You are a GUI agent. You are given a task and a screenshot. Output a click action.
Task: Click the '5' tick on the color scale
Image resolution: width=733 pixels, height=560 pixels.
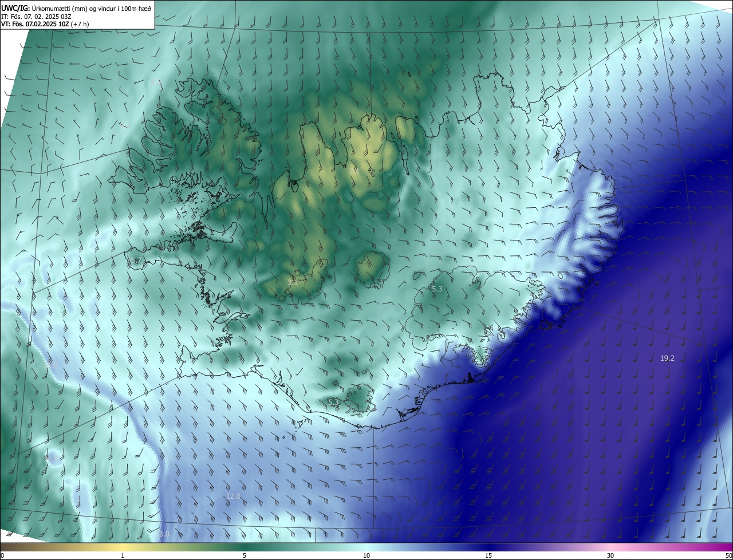coord(245,555)
